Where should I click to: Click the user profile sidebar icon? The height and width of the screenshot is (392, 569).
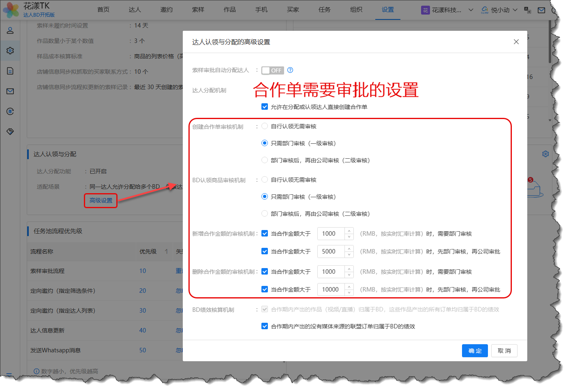[x=10, y=30]
